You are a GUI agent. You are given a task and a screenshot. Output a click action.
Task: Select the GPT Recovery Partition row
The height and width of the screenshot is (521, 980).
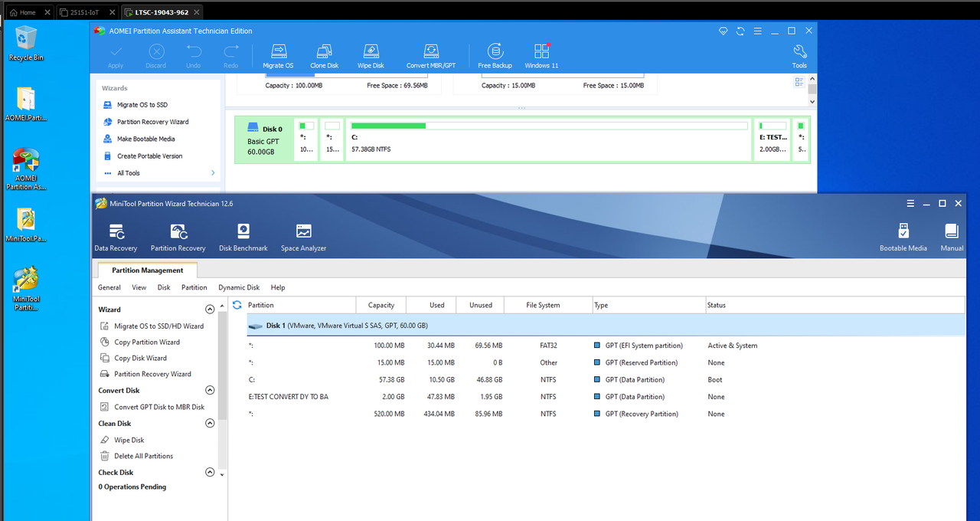[x=605, y=414]
